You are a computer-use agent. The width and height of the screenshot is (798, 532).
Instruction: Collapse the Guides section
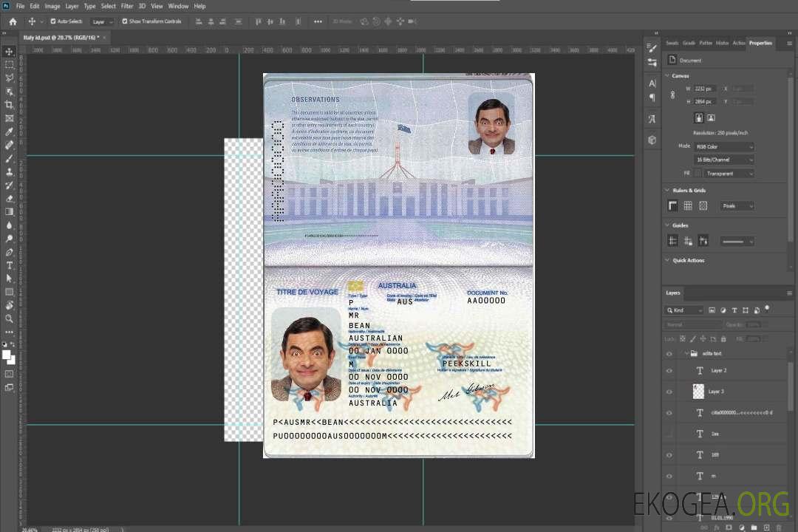point(667,225)
